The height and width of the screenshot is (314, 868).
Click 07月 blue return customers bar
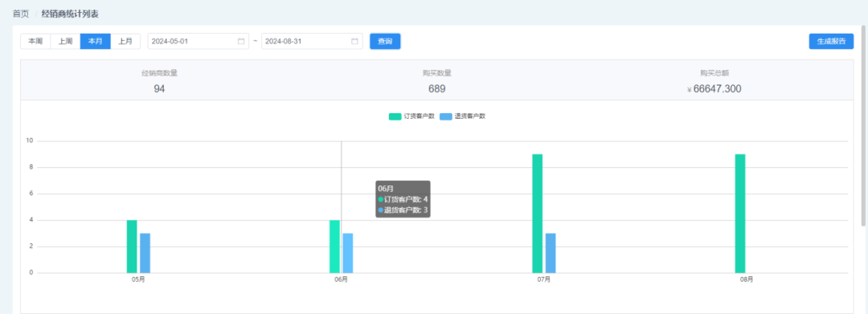551,253
